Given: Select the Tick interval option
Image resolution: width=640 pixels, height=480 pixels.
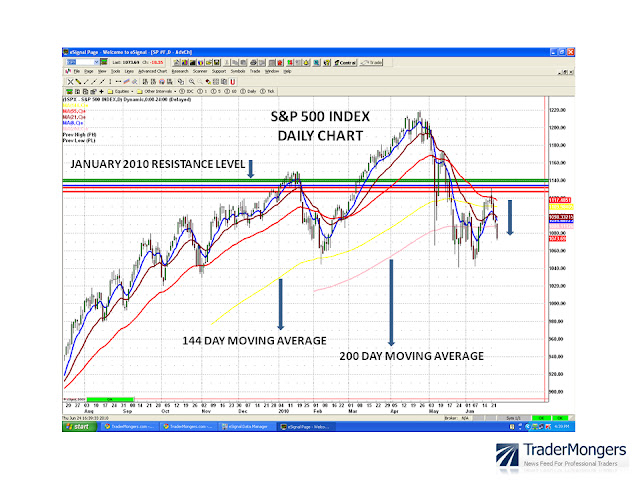Looking at the screenshot, I should [x=267, y=91].
